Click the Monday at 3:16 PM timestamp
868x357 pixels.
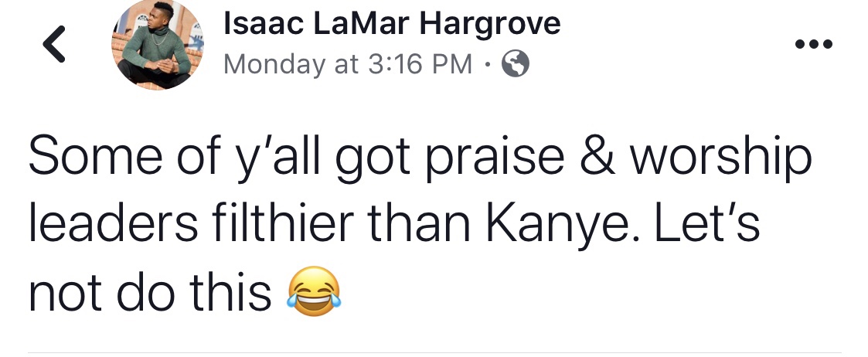tap(347, 65)
